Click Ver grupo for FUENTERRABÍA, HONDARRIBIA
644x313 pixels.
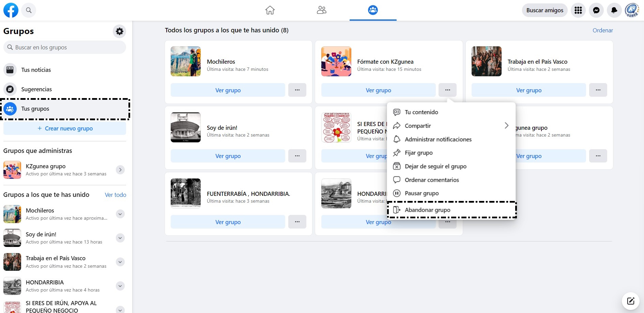coord(228,222)
